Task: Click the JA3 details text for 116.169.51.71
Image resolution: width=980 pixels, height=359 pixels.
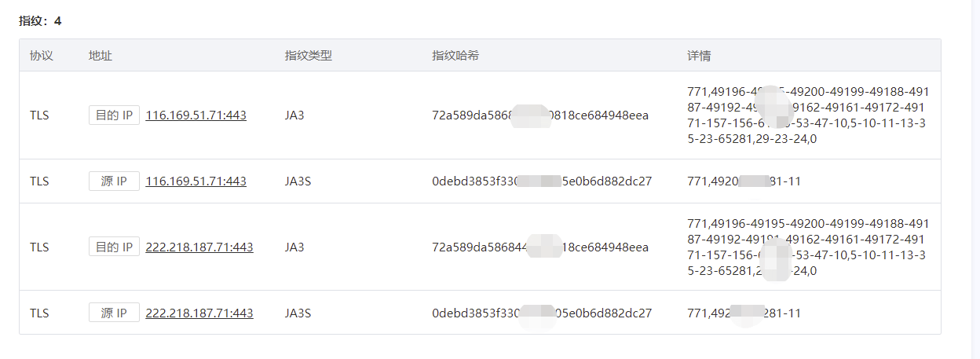Action: [x=807, y=115]
